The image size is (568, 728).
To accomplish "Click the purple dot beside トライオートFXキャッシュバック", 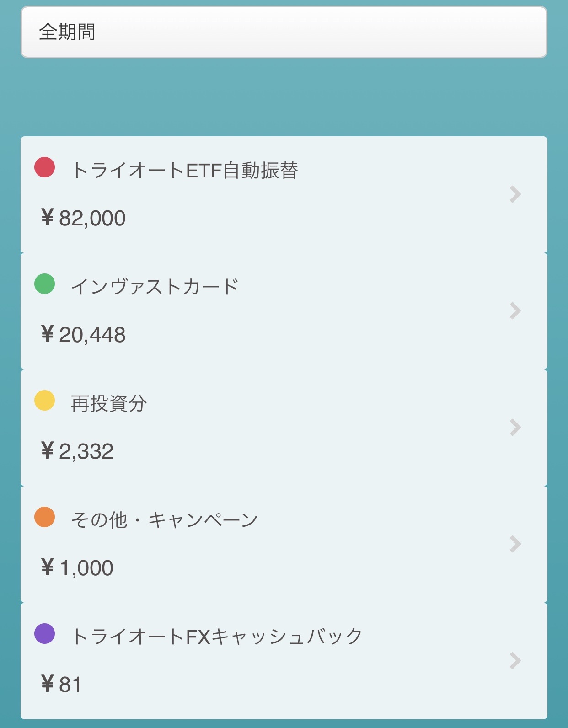I will click(45, 633).
